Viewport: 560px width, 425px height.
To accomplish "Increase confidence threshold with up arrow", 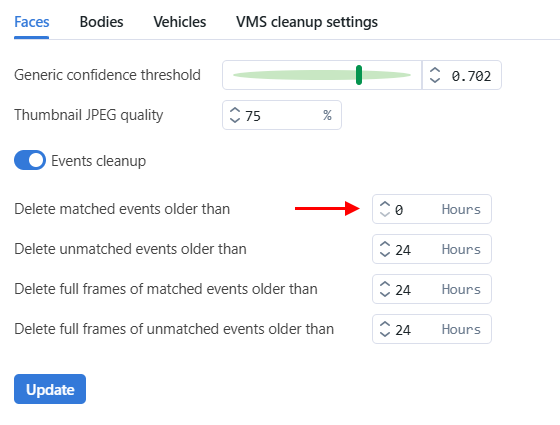I will coord(435,70).
